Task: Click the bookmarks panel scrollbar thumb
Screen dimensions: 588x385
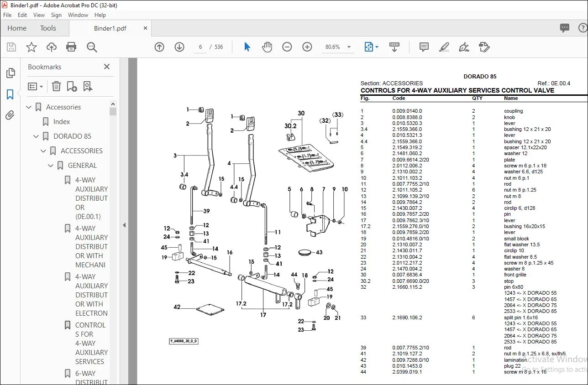Action: [113, 112]
